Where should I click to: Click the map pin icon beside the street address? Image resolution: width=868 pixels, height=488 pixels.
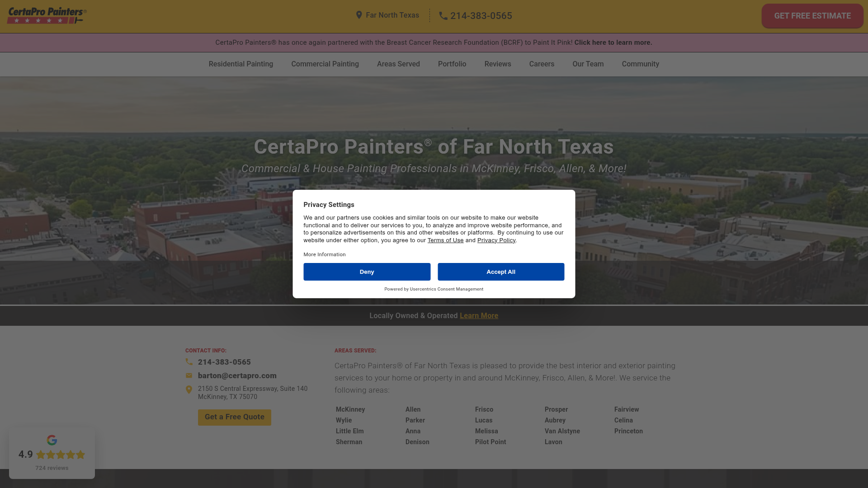point(189,389)
